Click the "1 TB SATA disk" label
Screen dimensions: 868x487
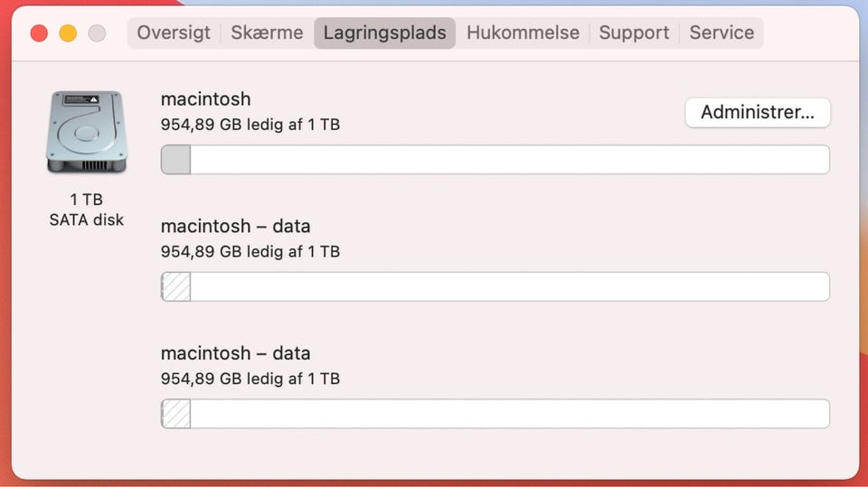click(x=87, y=210)
